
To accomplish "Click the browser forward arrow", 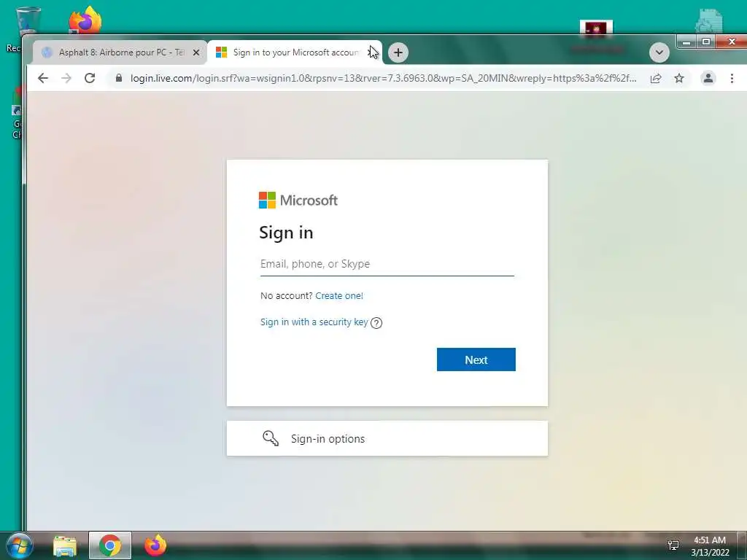I will click(x=66, y=78).
